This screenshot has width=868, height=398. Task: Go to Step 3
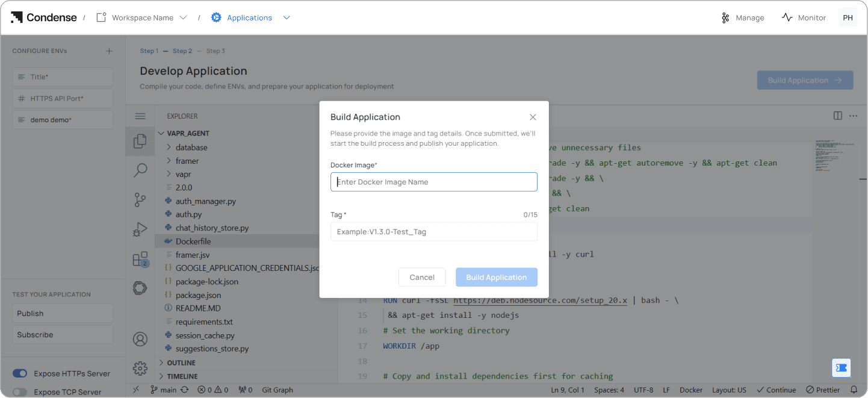[x=215, y=51]
